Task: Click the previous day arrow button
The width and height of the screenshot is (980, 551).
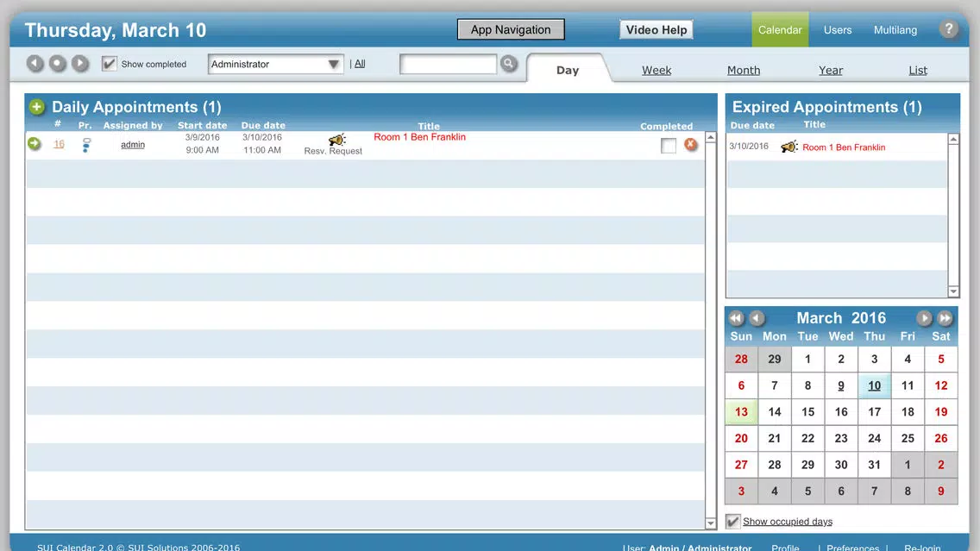Action: click(x=35, y=63)
